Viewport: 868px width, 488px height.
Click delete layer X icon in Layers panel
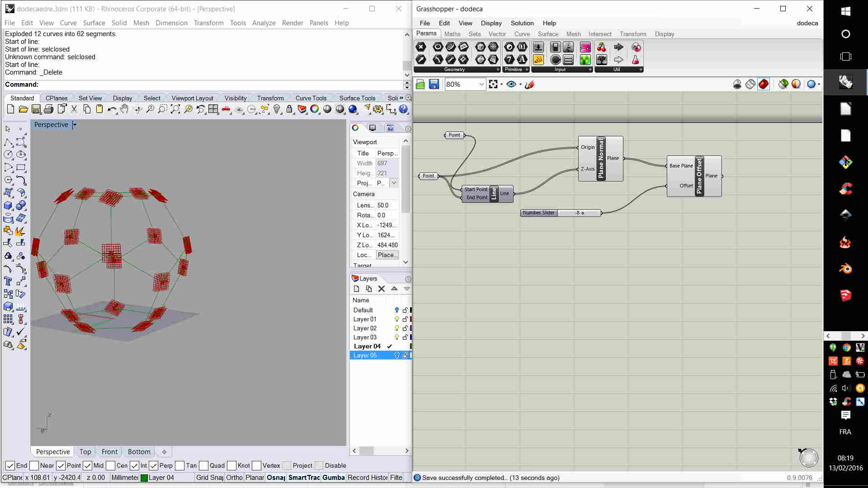point(382,289)
